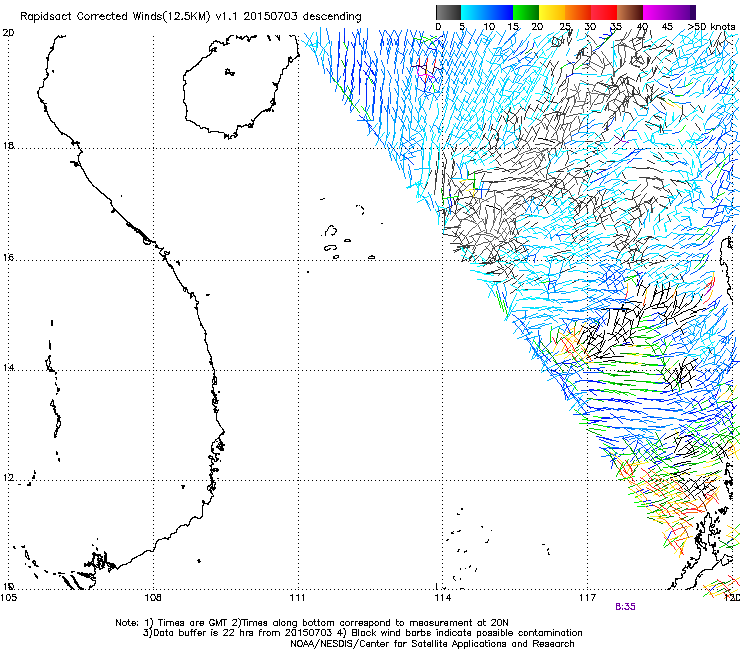Click the legend label '25' under the color bar
The image size is (740, 650).
[x=564, y=27]
